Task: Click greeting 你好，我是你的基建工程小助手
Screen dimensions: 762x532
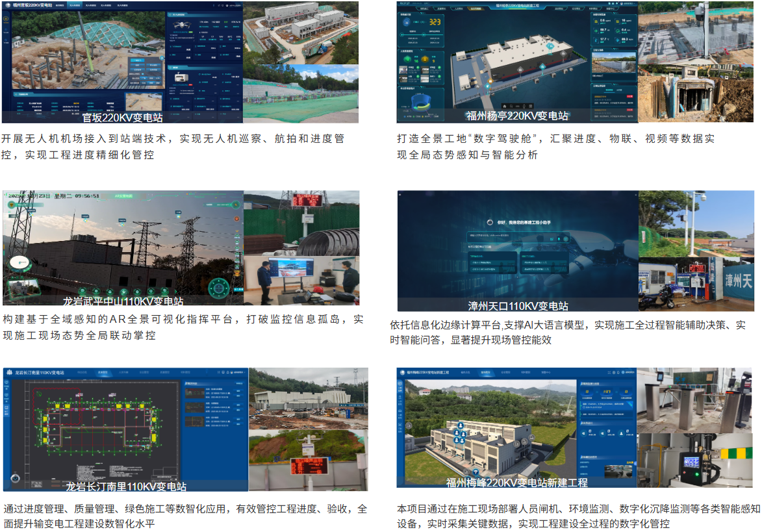Action: click(x=524, y=222)
